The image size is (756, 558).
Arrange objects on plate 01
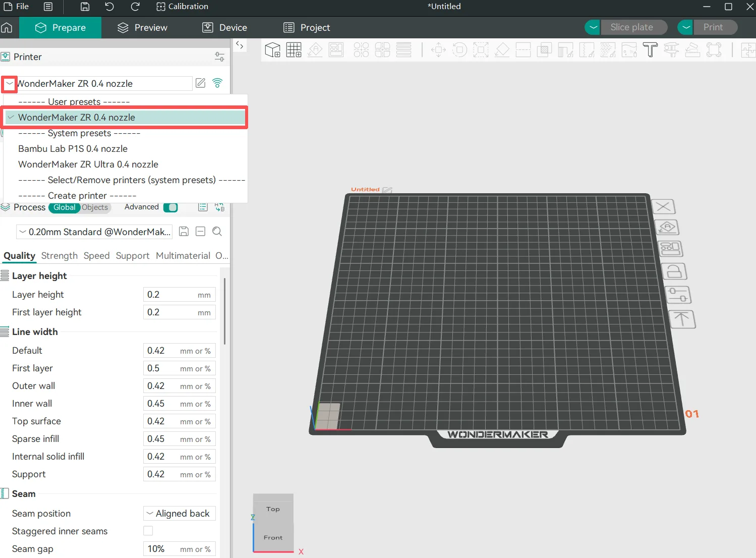pyautogui.click(x=670, y=248)
